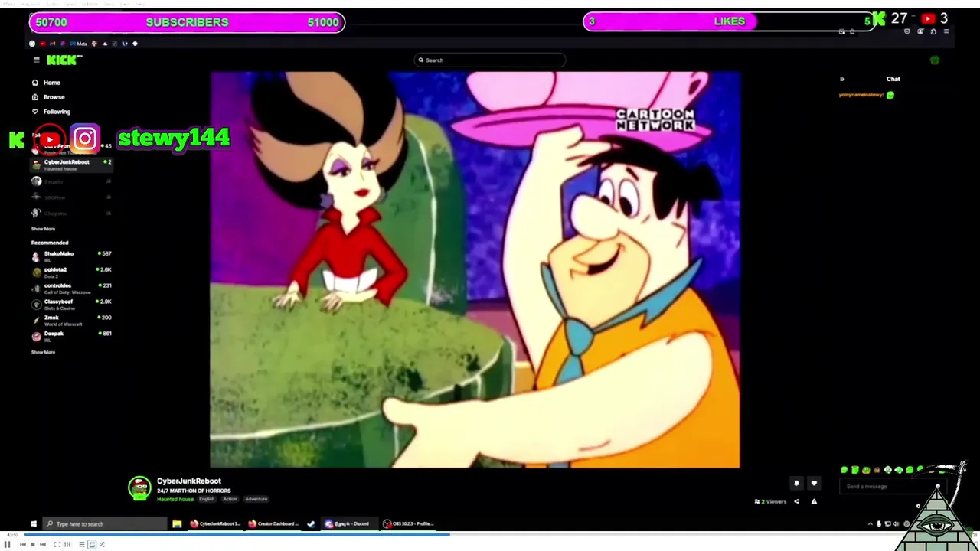The height and width of the screenshot is (551, 980).
Task: Click the share icon beside the viewers count
Action: (796, 501)
